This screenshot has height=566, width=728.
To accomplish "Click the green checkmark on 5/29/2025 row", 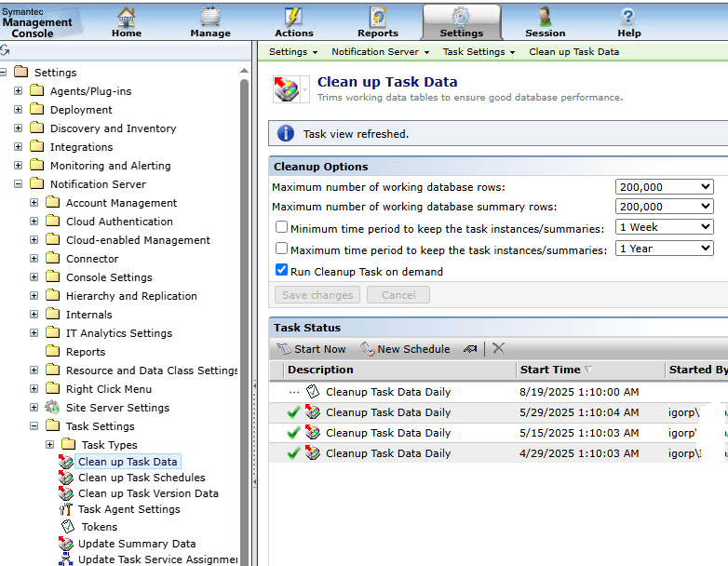I will 293,412.
